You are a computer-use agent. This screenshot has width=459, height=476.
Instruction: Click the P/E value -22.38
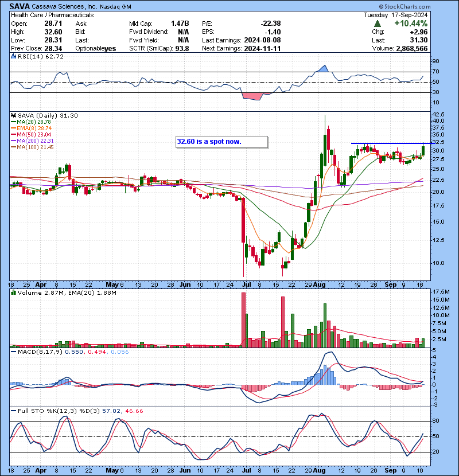point(271,24)
